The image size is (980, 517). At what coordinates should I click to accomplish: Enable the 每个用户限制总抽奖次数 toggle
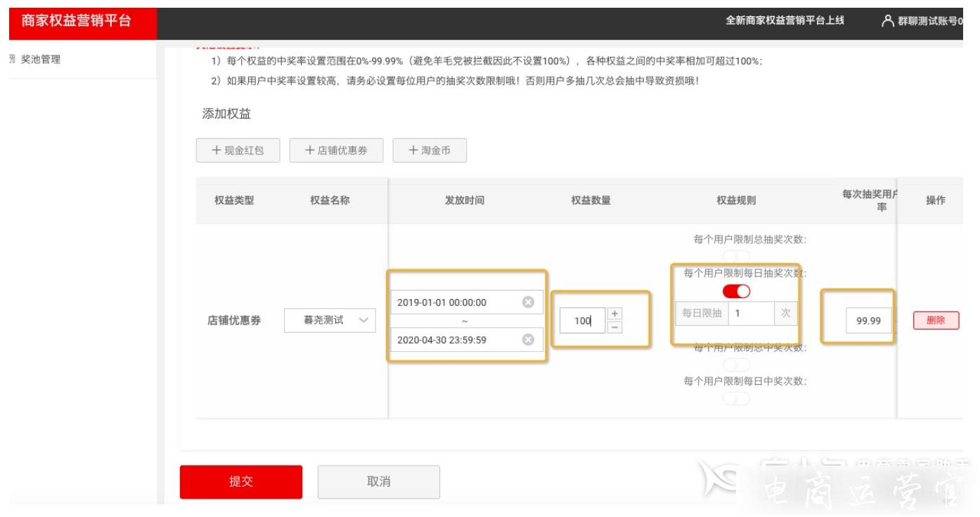click(736, 257)
